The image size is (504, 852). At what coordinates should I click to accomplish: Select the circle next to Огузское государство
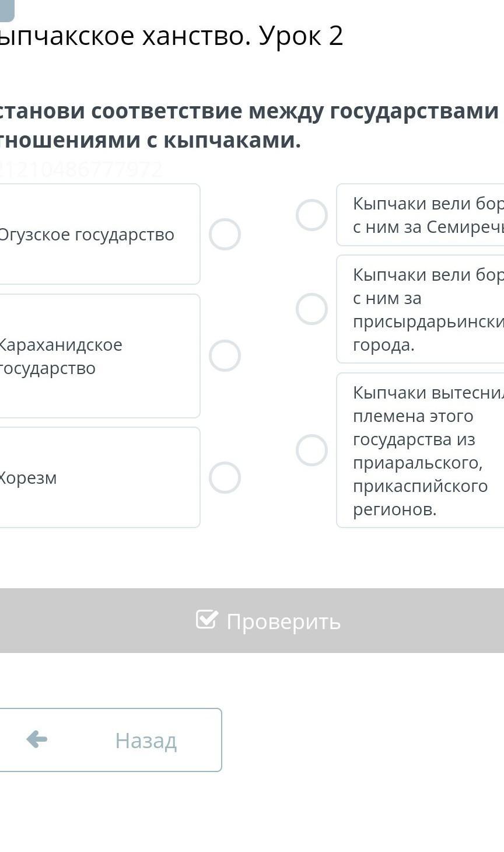[x=225, y=234]
